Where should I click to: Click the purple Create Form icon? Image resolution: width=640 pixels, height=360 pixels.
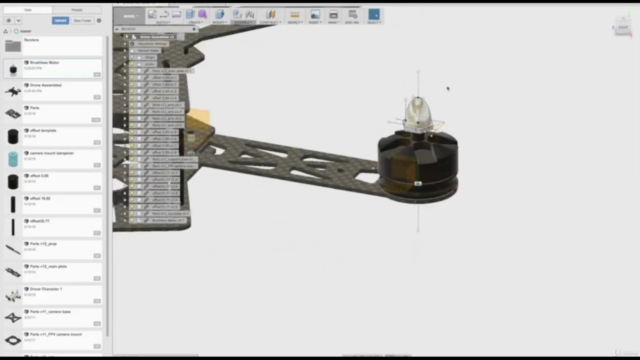[x=202, y=14]
